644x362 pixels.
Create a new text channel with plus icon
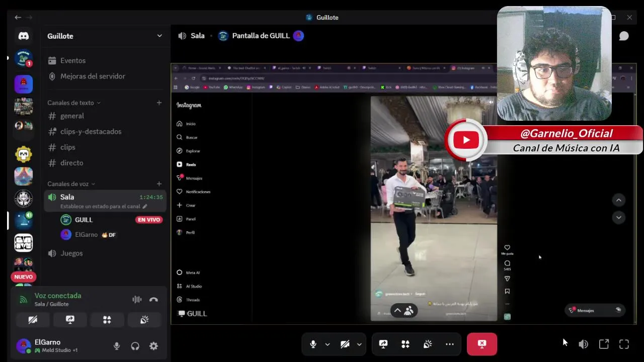coord(159,103)
